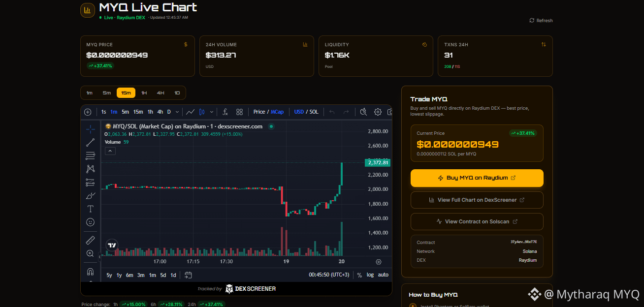Viewport: 644px width, 307px height.
Task: Click the 2,372.81 current price label
Action: (x=378, y=162)
